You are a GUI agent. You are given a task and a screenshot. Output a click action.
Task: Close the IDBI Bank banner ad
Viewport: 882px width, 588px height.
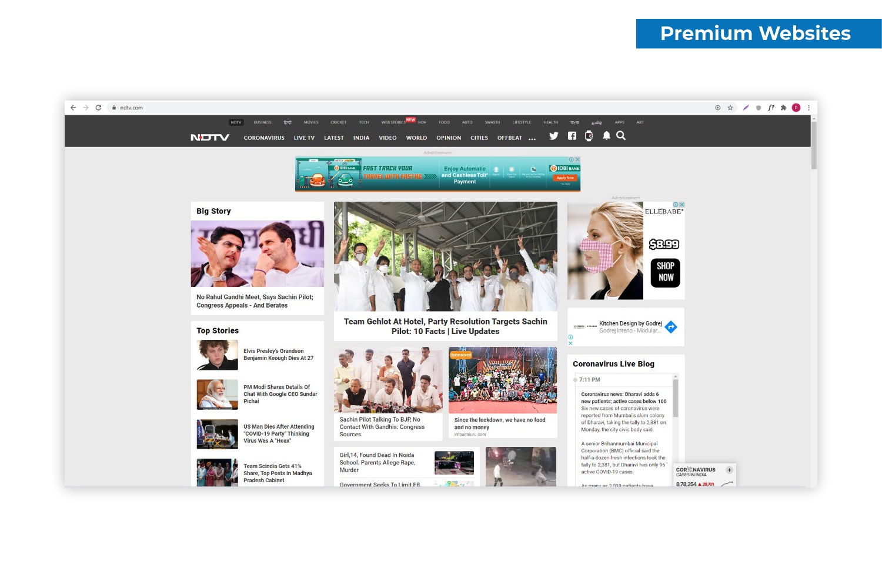pyautogui.click(x=577, y=159)
